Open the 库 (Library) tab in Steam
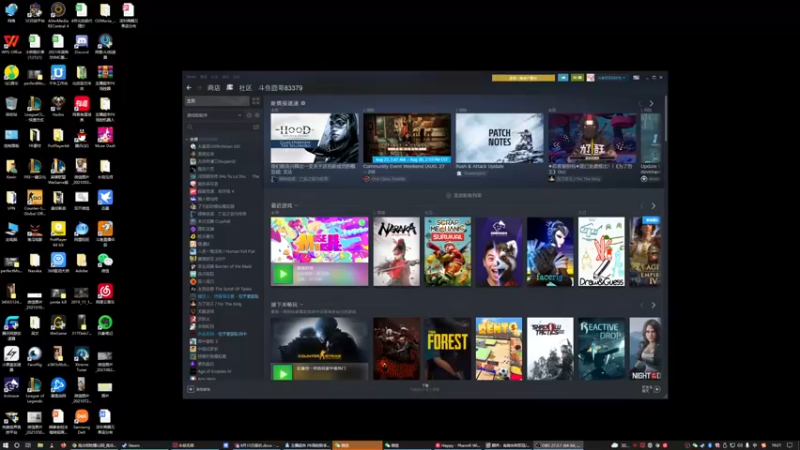The width and height of the screenshot is (800, 450). click(230, 88)
